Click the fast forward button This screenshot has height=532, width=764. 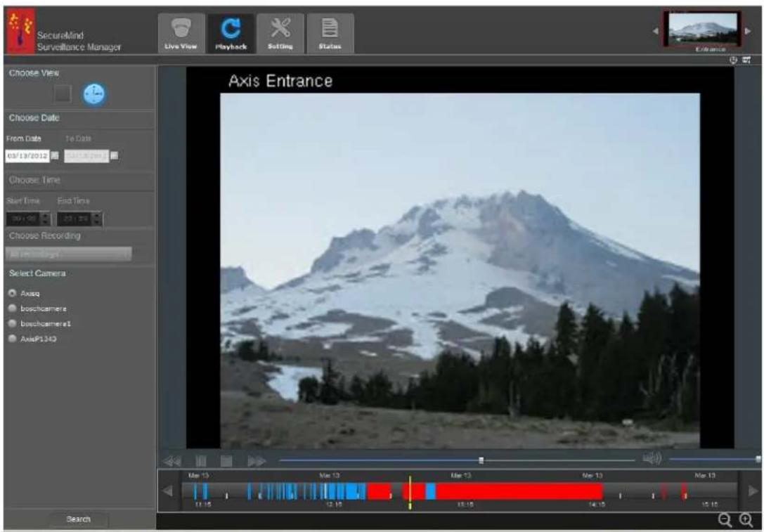[x=257, y=461]
